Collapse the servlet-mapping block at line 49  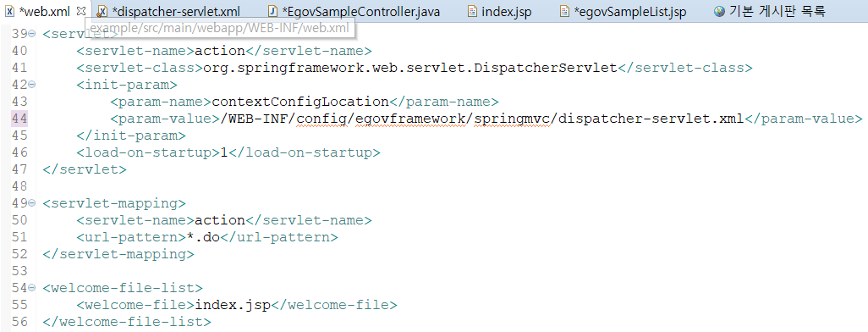[31, 203]
